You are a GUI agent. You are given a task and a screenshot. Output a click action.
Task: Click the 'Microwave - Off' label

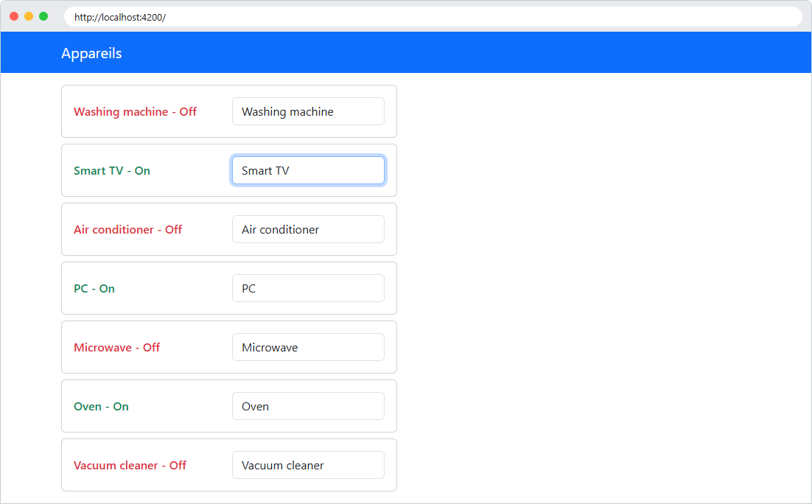pyautogui.click(x=117, y=348)
